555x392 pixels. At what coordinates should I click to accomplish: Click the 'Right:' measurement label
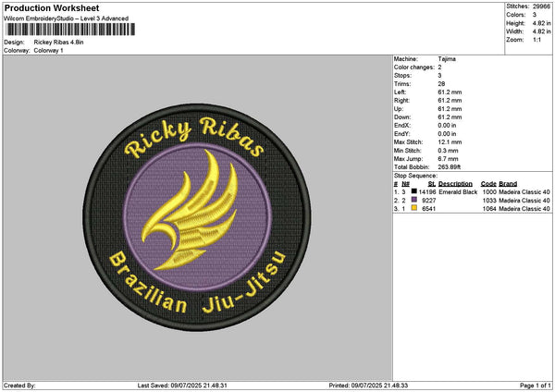[401, 101]
